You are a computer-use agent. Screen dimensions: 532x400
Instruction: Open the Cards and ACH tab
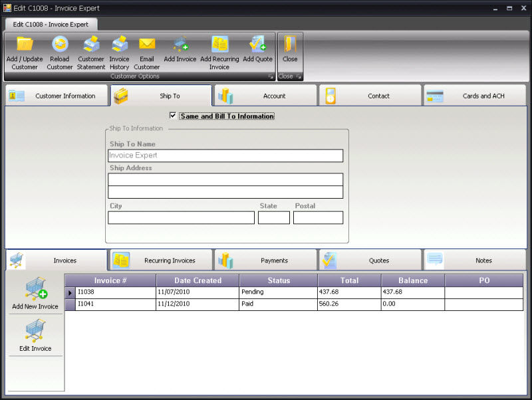[475, 96]
